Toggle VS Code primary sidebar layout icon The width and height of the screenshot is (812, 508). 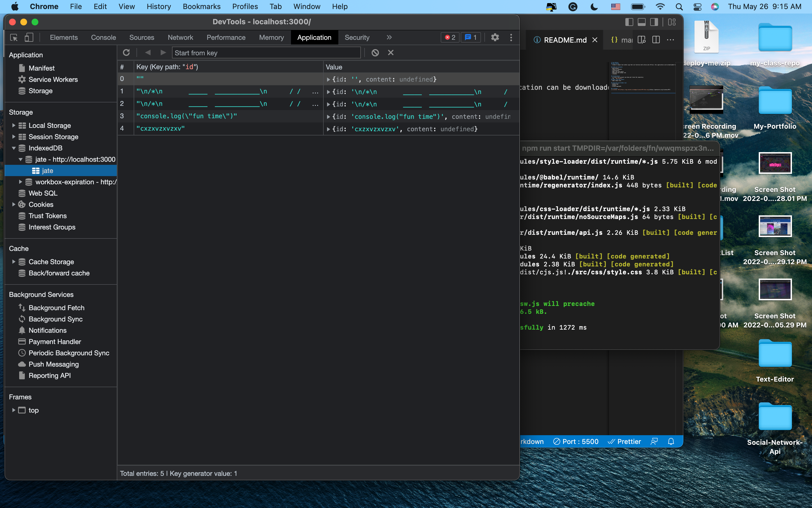pyautogui.click(x=629, y=22)
